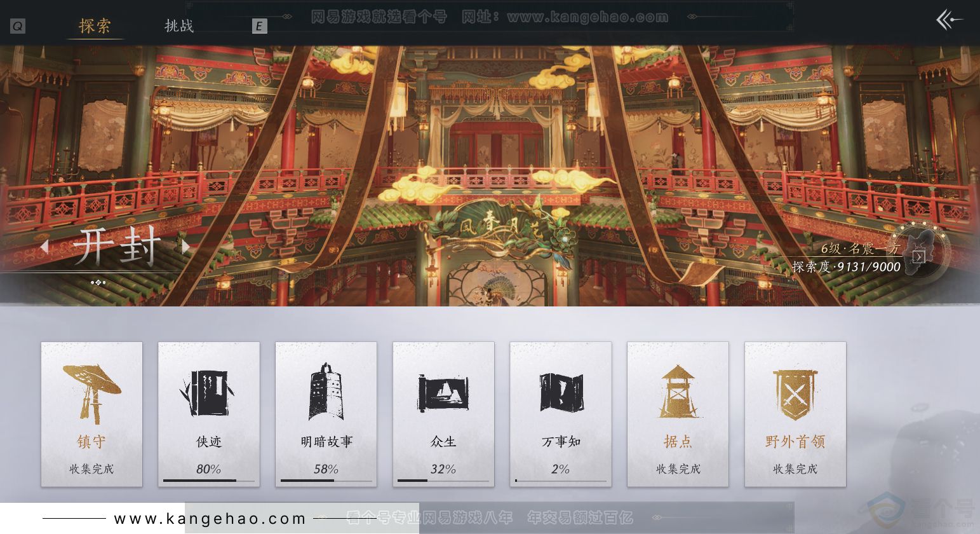Click 收集完成 under 据点

click(678, 469)
